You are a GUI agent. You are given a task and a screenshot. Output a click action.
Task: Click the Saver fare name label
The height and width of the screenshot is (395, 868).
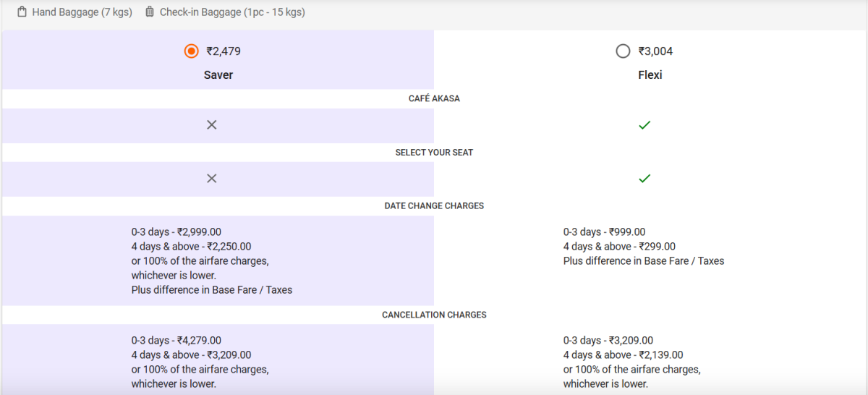tap(218, 75)
